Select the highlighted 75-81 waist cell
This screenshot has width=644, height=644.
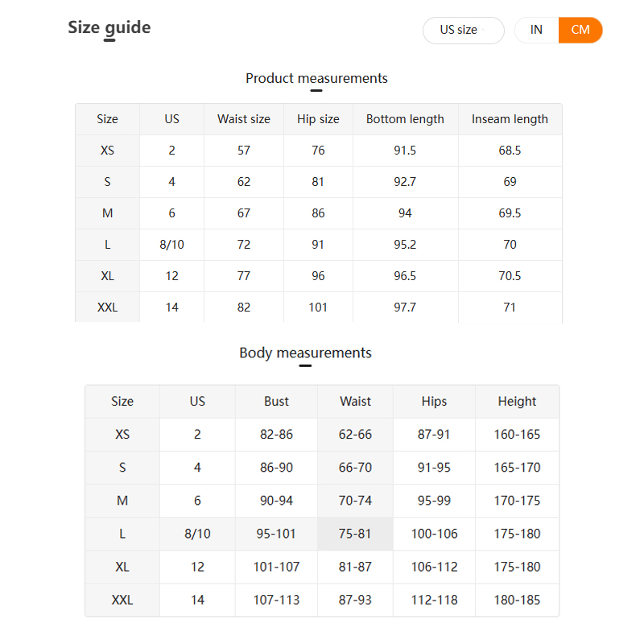click(x=355, y=534)
